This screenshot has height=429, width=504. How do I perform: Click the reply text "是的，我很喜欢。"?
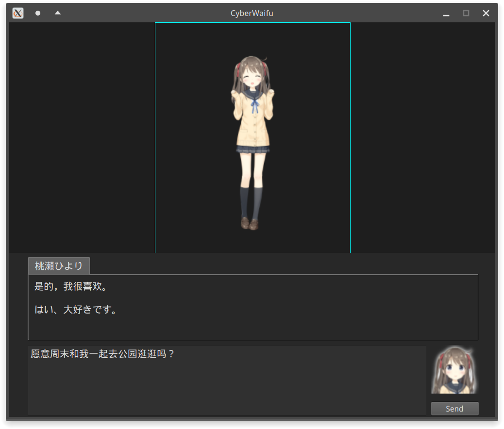click(71, 286)
